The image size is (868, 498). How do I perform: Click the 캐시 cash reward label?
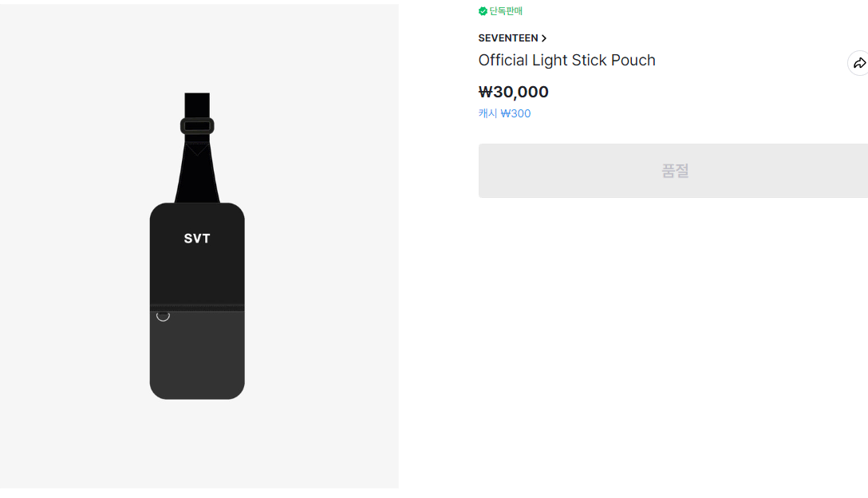pyautogui.click(x=487, y=113)
